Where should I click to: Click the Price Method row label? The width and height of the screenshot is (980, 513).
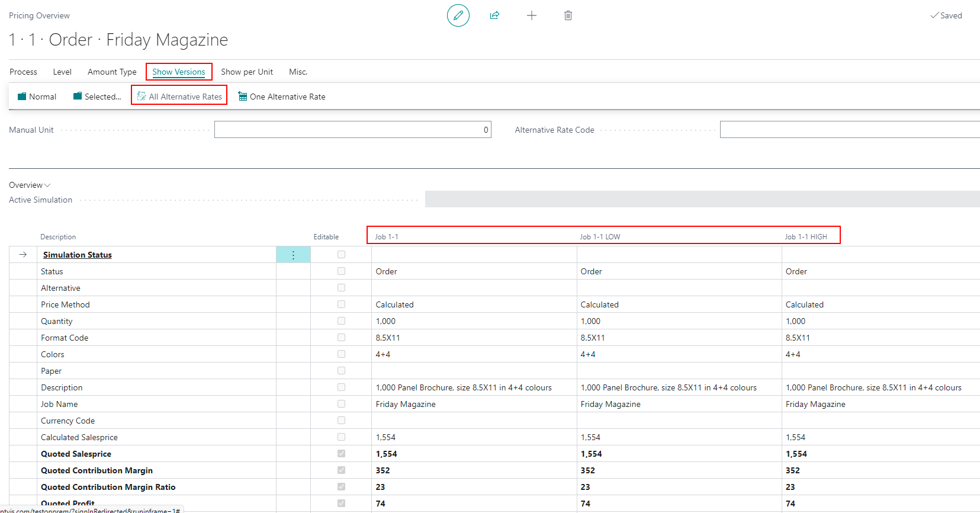pos(65,304)
